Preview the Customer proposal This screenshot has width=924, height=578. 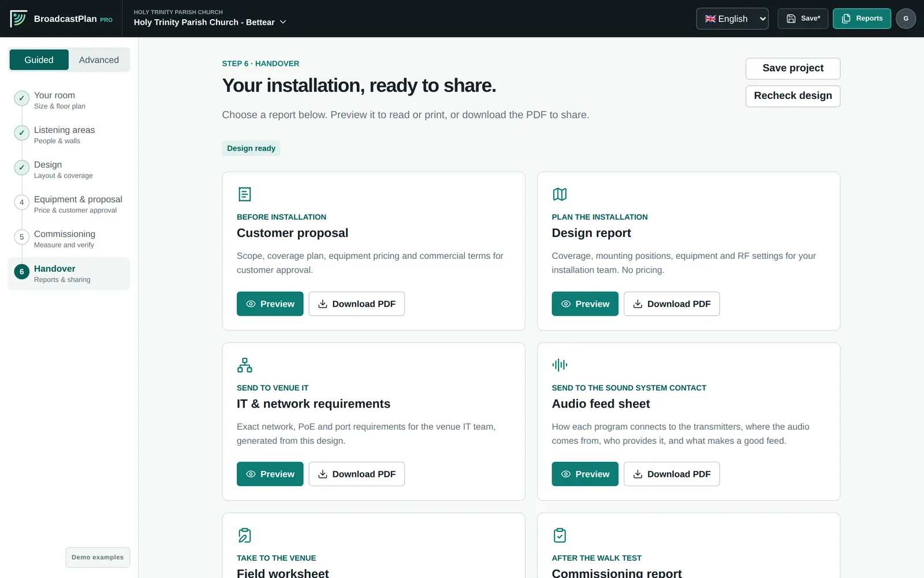coord(270,304)
